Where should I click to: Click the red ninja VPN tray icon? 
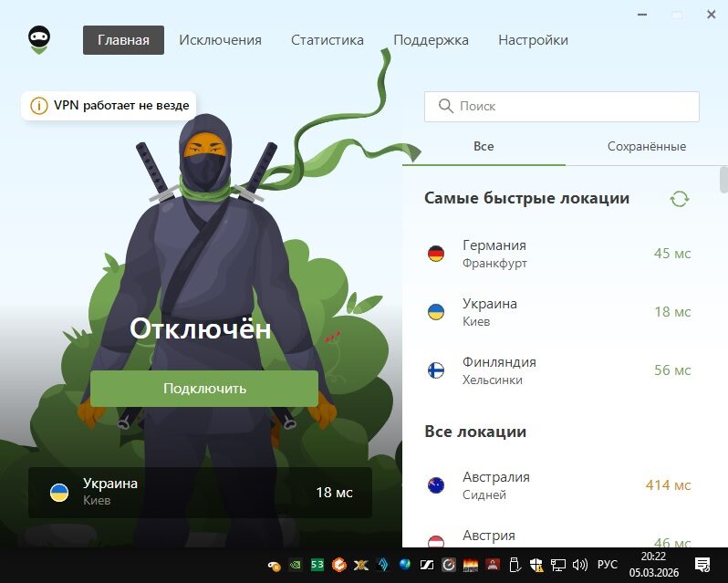[493, 565]
